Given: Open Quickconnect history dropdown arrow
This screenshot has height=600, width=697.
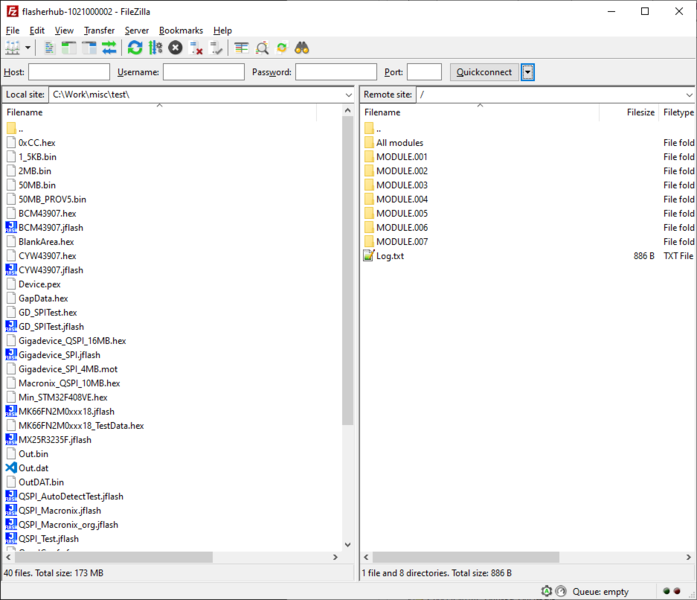Looking at the screenshot, I should 528,72.
